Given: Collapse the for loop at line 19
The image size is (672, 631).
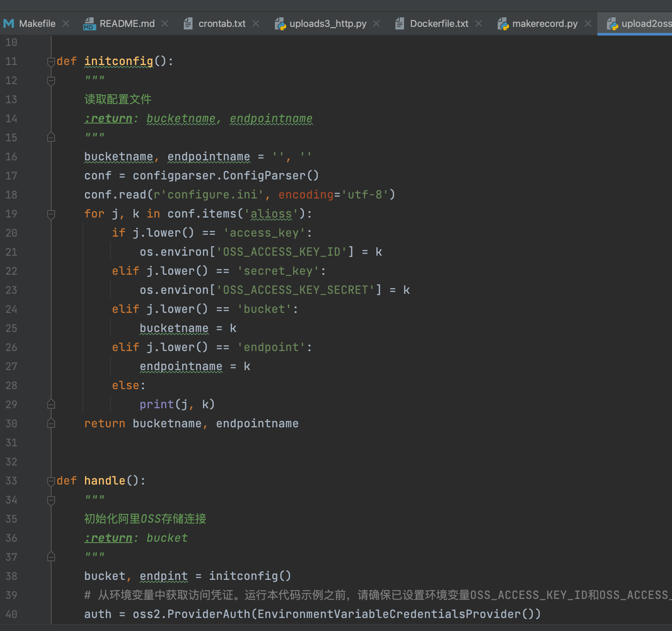Looking at the screenshot, I should click(51, 215).
